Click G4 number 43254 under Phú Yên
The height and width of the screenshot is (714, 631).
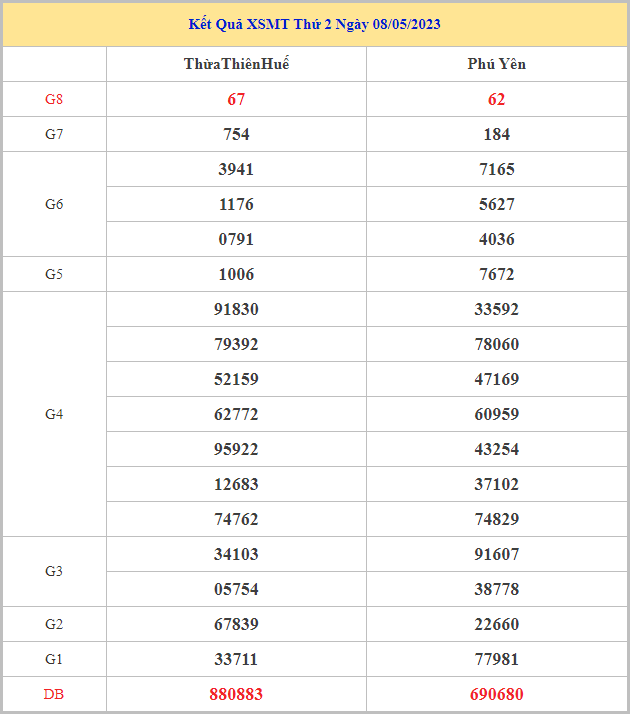[496, 449]
